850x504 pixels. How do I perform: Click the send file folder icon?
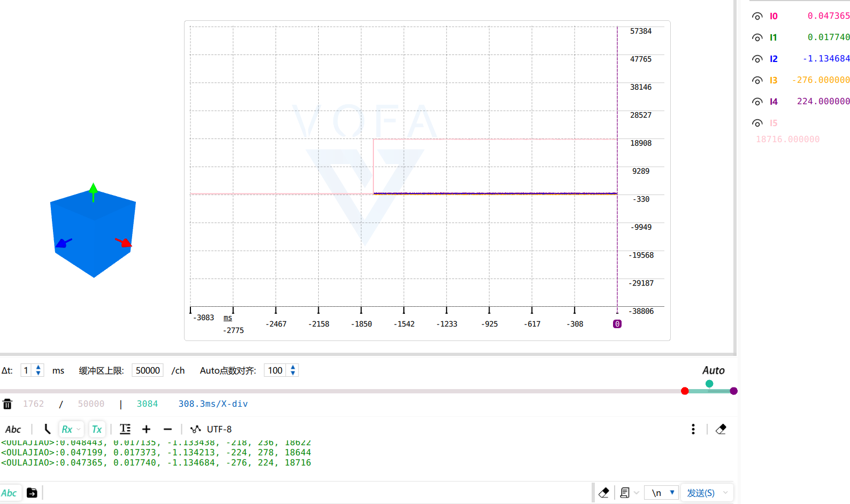click(32, 493)
